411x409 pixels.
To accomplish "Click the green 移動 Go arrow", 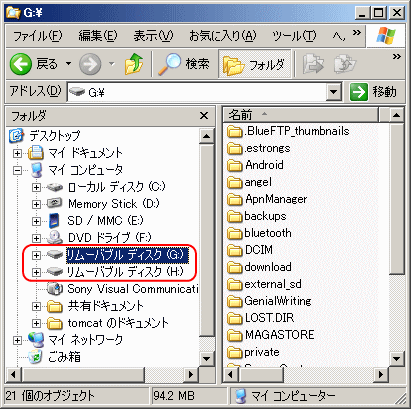I will (359, 92).
